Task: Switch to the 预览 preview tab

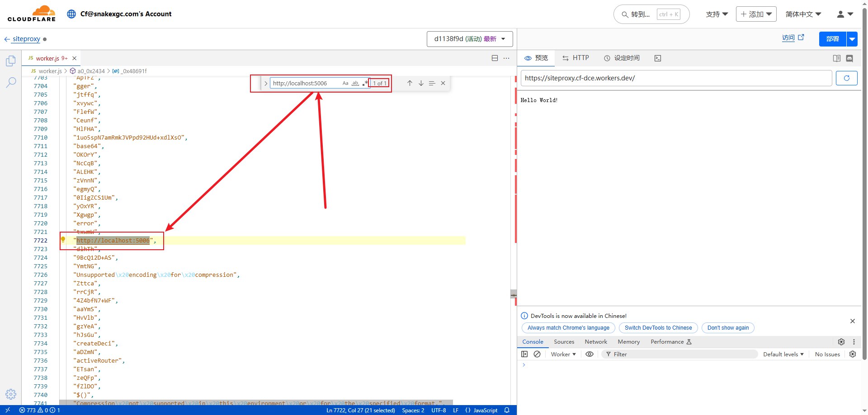Action: click(536, 58)
